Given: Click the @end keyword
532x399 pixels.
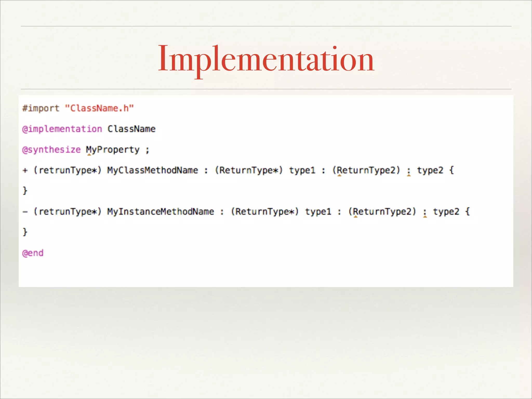Looking at the screenshot, I should coord(33,253).
